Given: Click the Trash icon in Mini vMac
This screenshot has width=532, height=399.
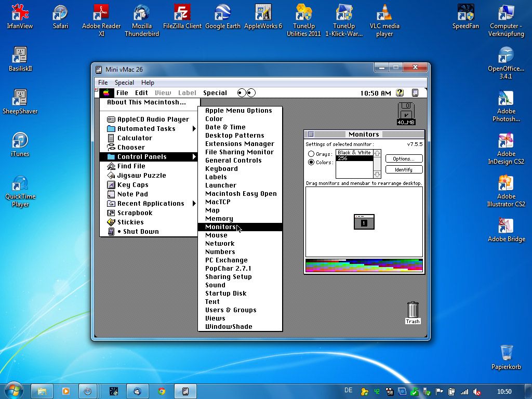Looking at the screenshot, I should pos(413,313).
